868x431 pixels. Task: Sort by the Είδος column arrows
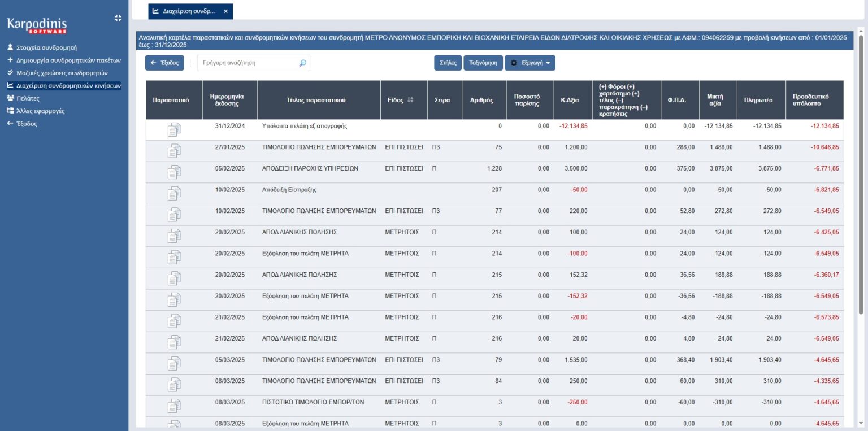click(x=410, y=100)
